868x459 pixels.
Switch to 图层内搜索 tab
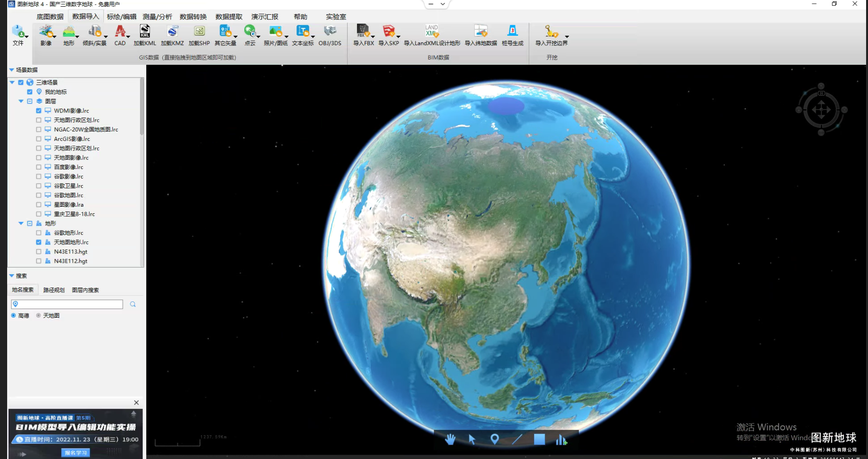(x=85, y=290)
